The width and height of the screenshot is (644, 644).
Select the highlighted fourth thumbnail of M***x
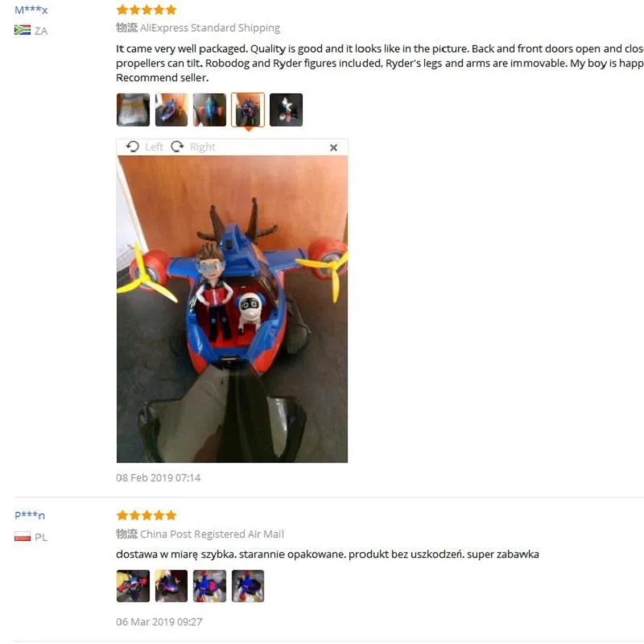(x=248, y=109)
